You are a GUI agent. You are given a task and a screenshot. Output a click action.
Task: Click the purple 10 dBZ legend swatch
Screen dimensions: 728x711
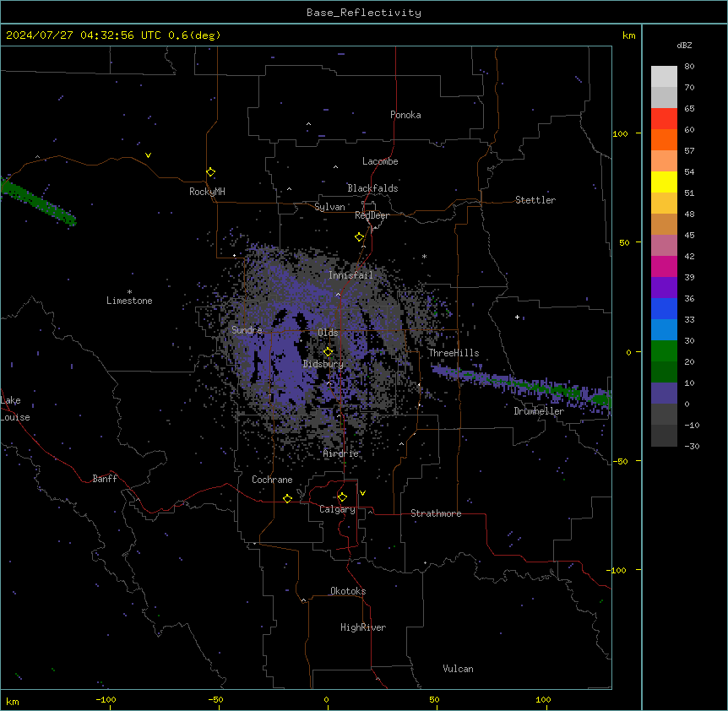pyautogui.click(x=664, y=393)
